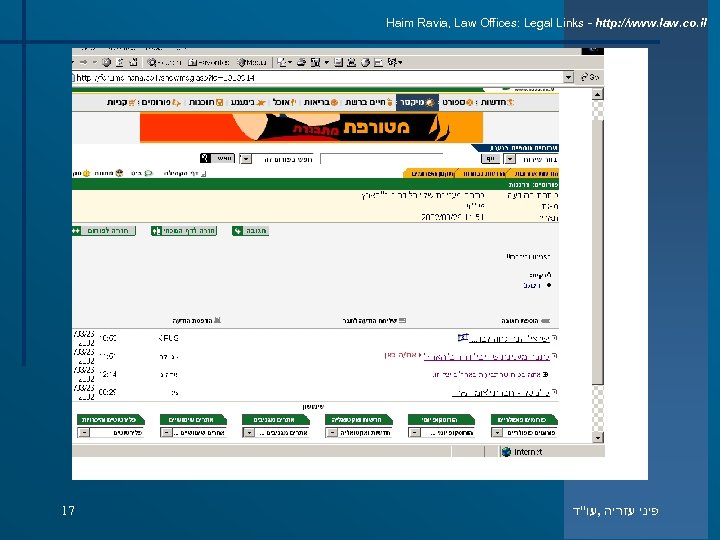
Task: Click the green return-to-page button in the middle
Action: [184, 231]
